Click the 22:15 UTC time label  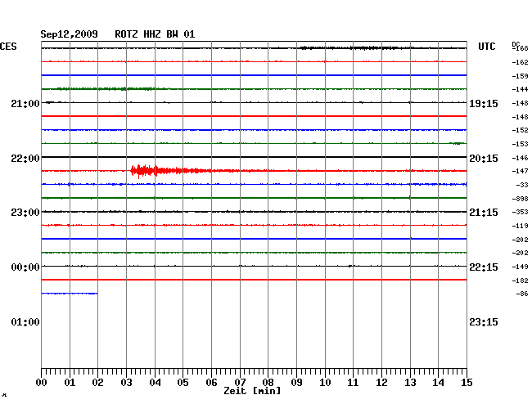484,267
